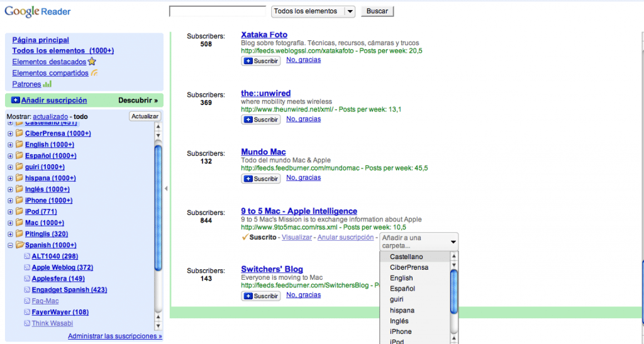Click the English folder icon
Viewport: 644px width, 344px height.
point(19,144)
